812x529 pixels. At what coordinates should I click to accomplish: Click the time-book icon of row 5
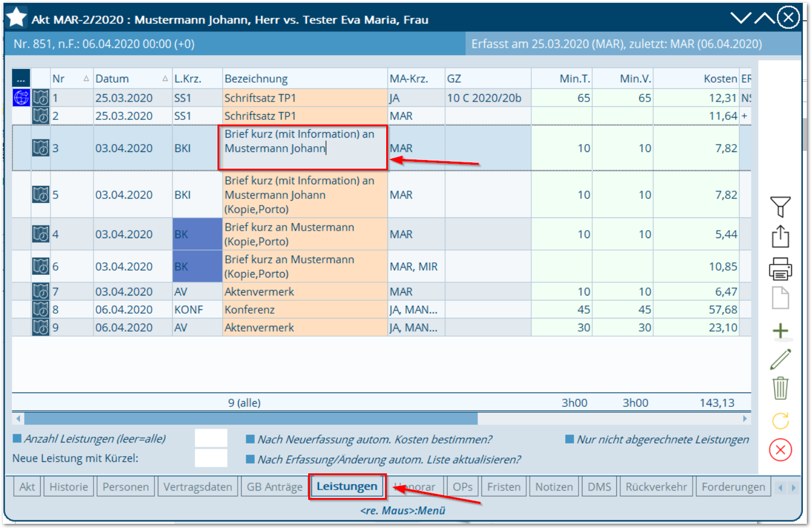point(41,195)
